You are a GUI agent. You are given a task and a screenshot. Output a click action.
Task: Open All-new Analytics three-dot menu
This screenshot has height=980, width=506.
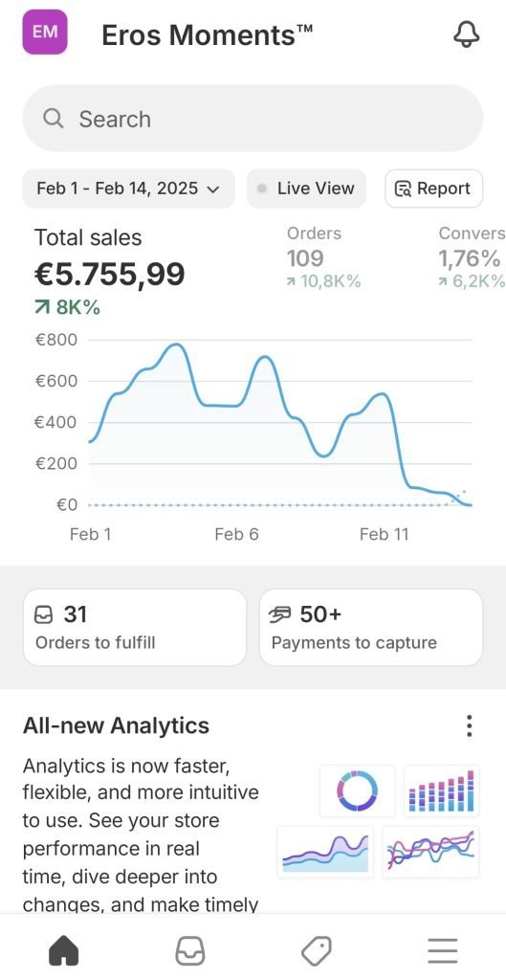coord(469,725)
